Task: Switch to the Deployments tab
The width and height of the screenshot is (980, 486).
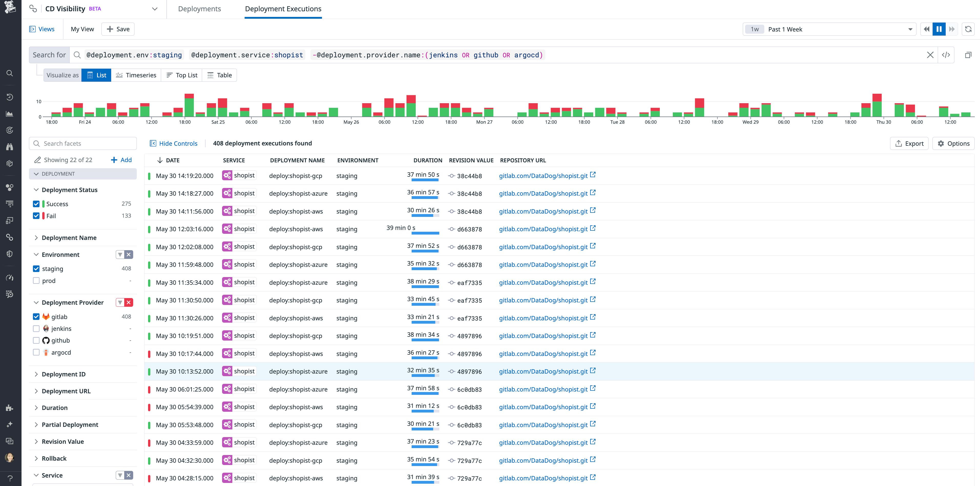Action: point(199,9)
